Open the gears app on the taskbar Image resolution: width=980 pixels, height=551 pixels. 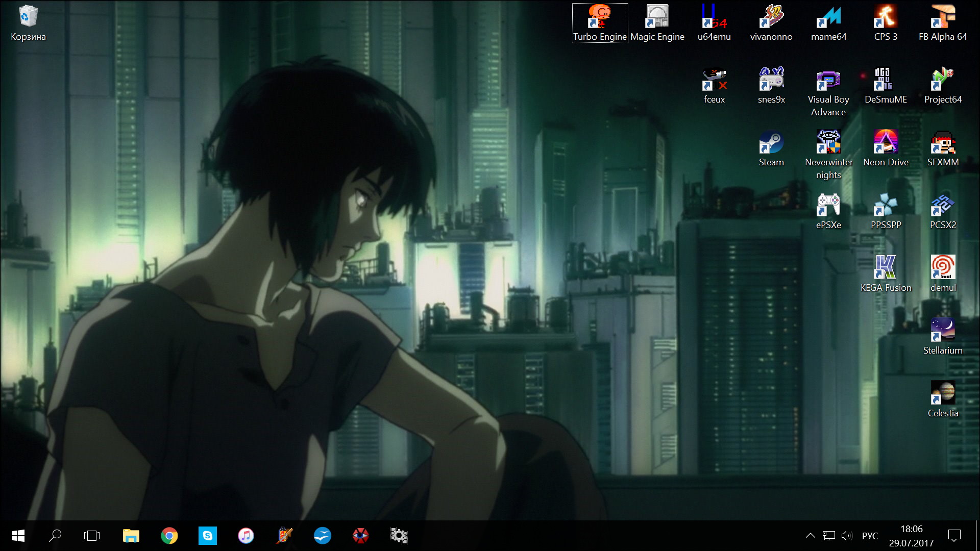coord(399,536)
